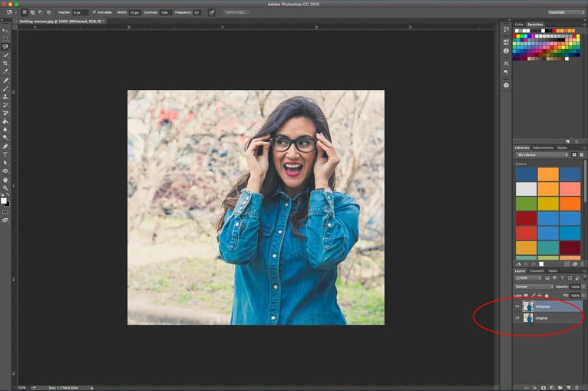588x391 pixels.
Task: Open the Layers panel flyout menu
Action: click(584, 271)
